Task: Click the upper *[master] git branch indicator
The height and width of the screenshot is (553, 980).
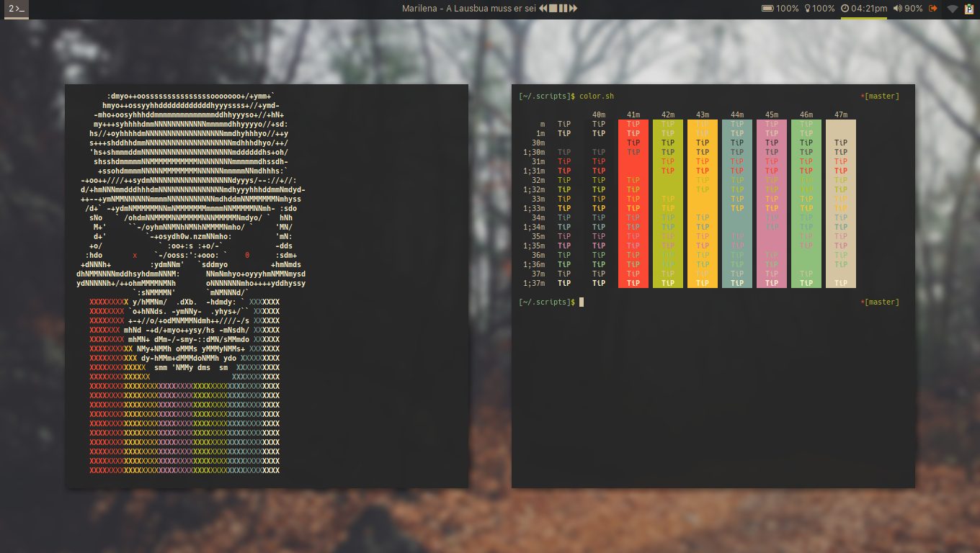Action: [880, 96]
